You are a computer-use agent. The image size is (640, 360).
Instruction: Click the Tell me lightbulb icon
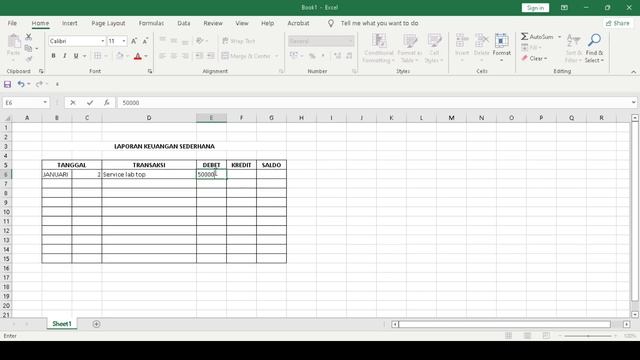point(331,23)
